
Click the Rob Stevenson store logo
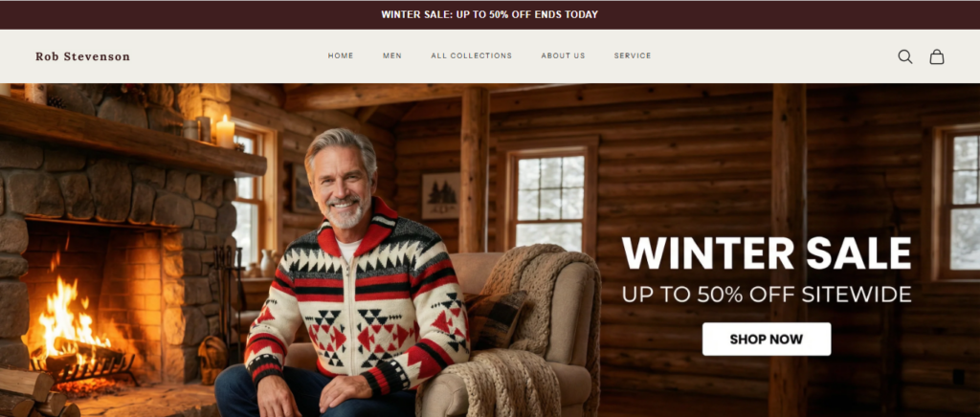pyautogui.click(x=82, y=56)
